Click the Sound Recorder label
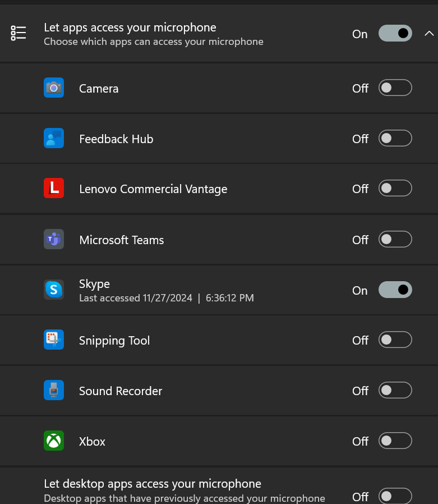This screenshot has width=438, height=504. click(x=121, y=391)
